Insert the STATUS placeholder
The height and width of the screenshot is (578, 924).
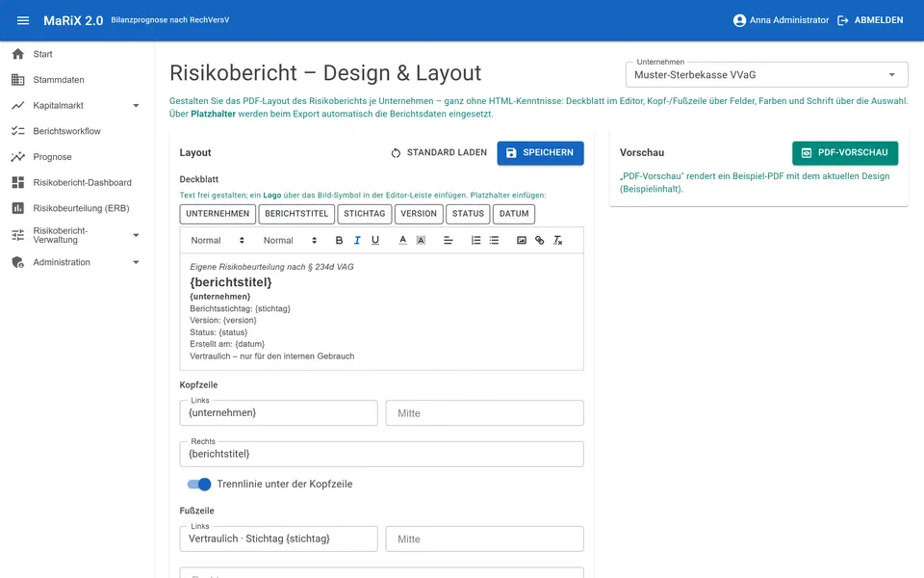tap(468, 214)
